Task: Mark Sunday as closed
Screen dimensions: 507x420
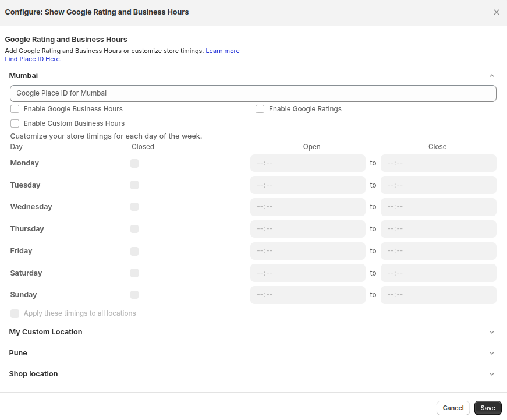Action: [x=134, y=295]
